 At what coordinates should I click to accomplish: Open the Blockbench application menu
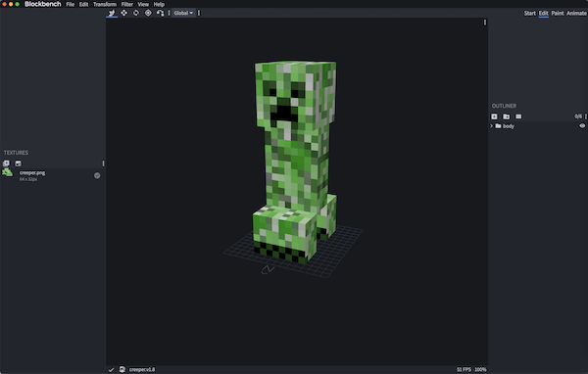(43, 4)
